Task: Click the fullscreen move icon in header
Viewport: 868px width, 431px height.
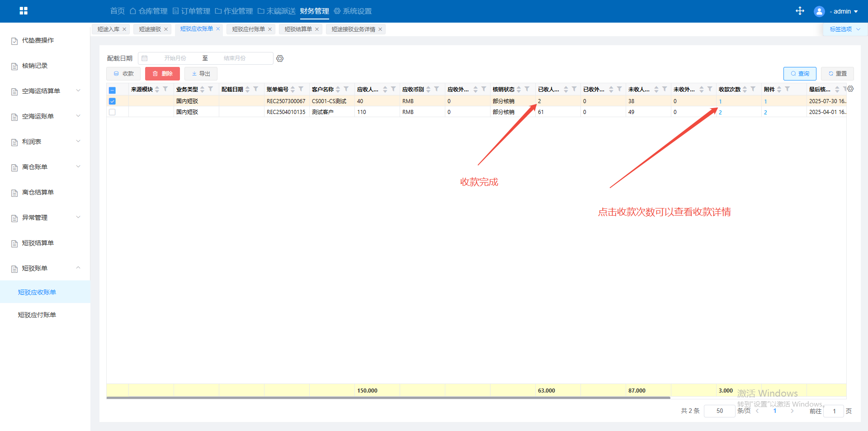Action: coord(800,11)
